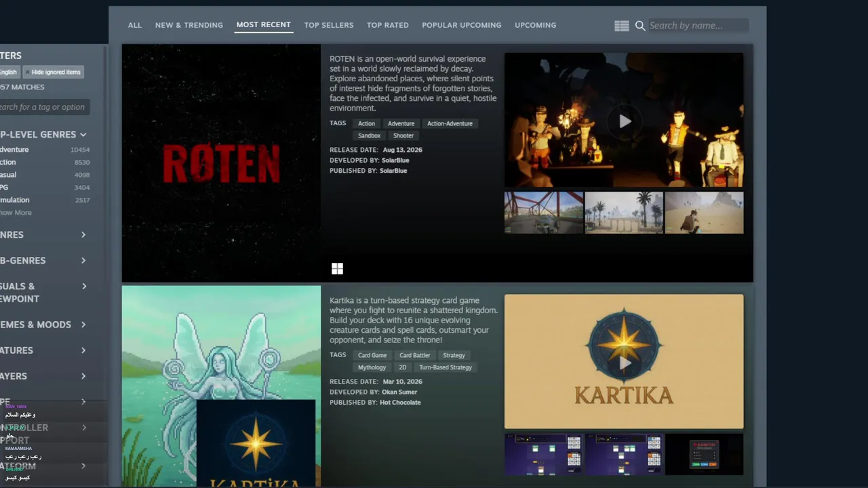Screen dimensions: 868x488
Task: Open the ALL tab
Action: (135, 25)
